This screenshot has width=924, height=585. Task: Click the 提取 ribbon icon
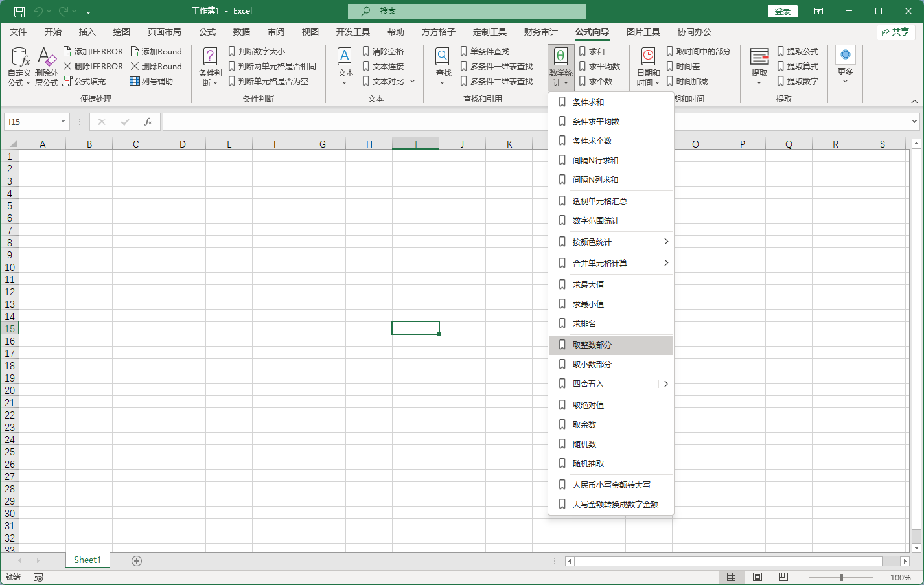click(x=759, y=58)
